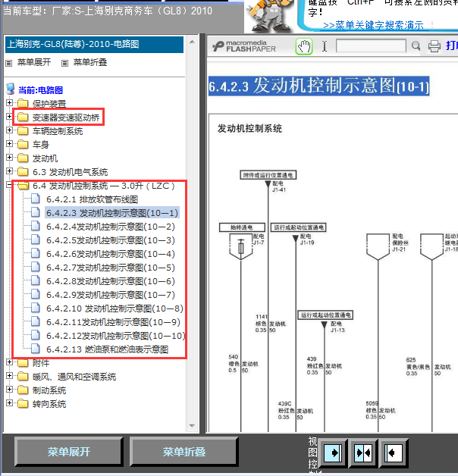Viewport: 458px width, 476px height.
Task: Click the 菜单折叠 text link at top
Action: [x=90, y=62]
